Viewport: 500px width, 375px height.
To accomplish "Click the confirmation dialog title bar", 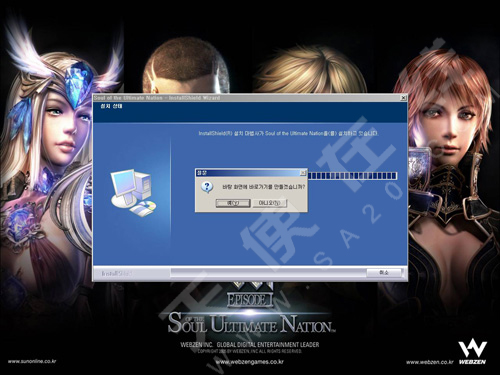I will tap(248, 173).
